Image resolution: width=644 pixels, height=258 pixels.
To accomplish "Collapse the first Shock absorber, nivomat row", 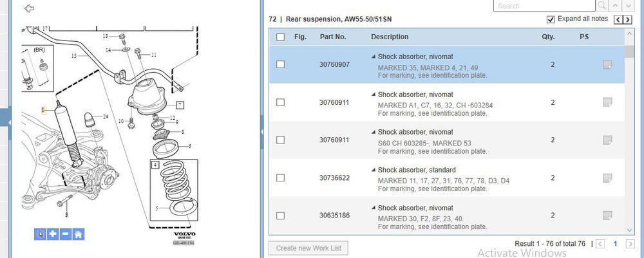I will pos(374,57).
